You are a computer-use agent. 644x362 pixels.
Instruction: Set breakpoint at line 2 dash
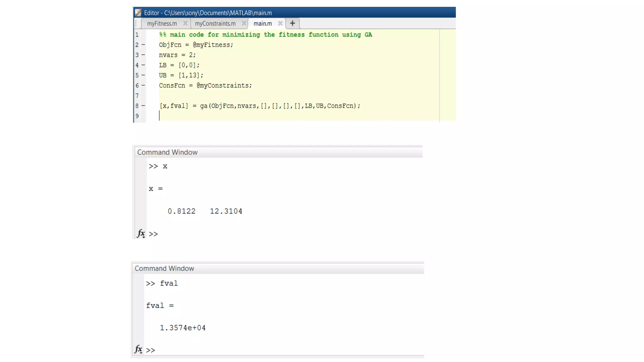(x=143, y=45)
